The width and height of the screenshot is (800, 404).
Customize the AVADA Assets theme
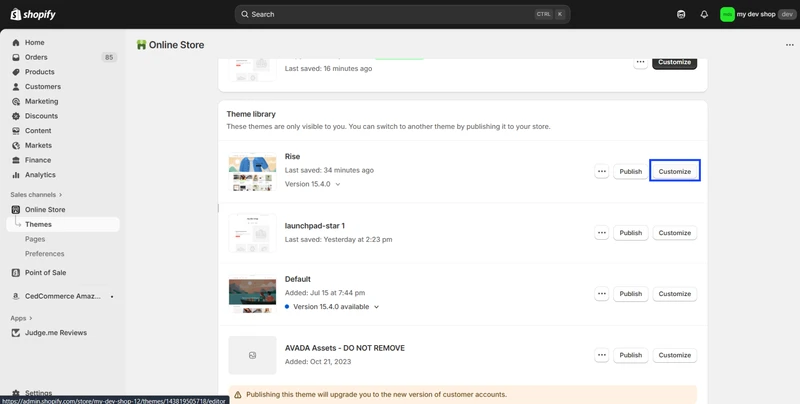click(674, 355)
